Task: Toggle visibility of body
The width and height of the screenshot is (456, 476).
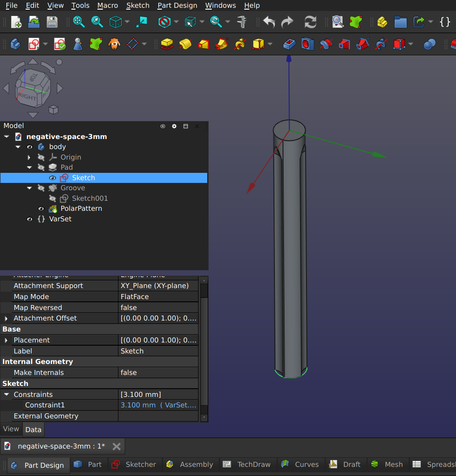Action: click(29, 147)
